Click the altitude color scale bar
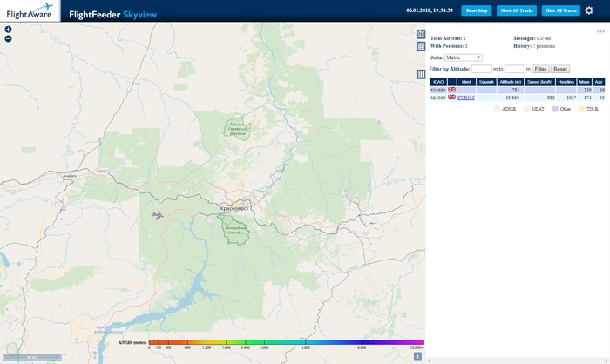Image resolution: width=610 pixels, height=364 pixels. point(286,342)
